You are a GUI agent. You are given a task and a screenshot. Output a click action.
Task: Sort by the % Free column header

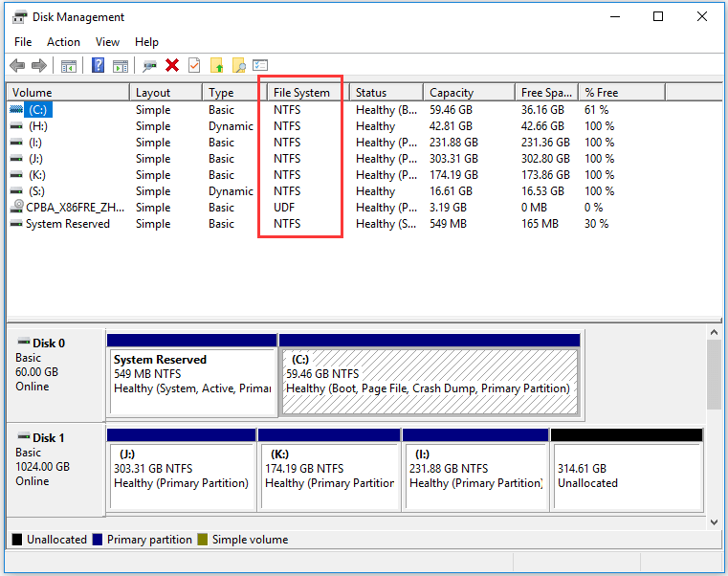coord(622,93)
